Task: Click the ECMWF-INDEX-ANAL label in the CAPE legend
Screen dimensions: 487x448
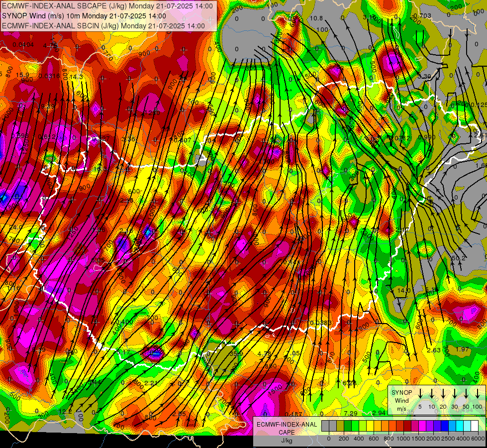Action: pyautogui.click(x=287, y=425)
